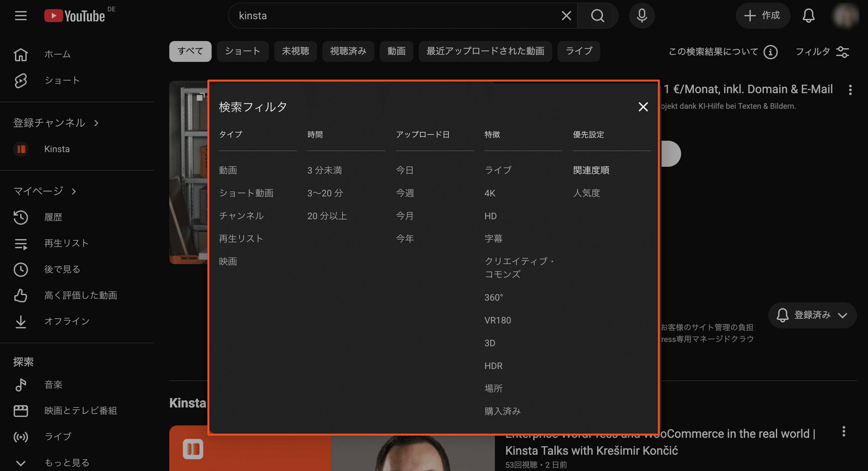Screen dimensions: 868x471
Task: Filter features by HD
Action: tap(490, 216)
